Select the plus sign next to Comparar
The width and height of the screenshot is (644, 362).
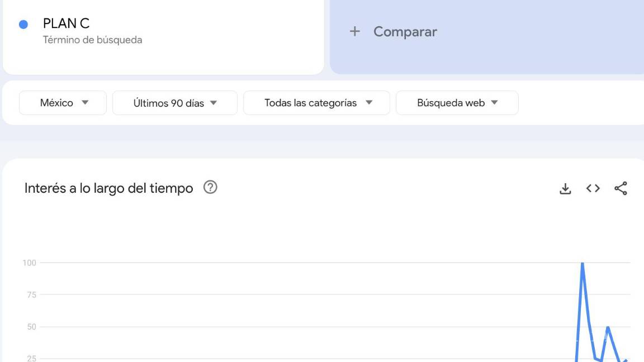tap(354, 31)
